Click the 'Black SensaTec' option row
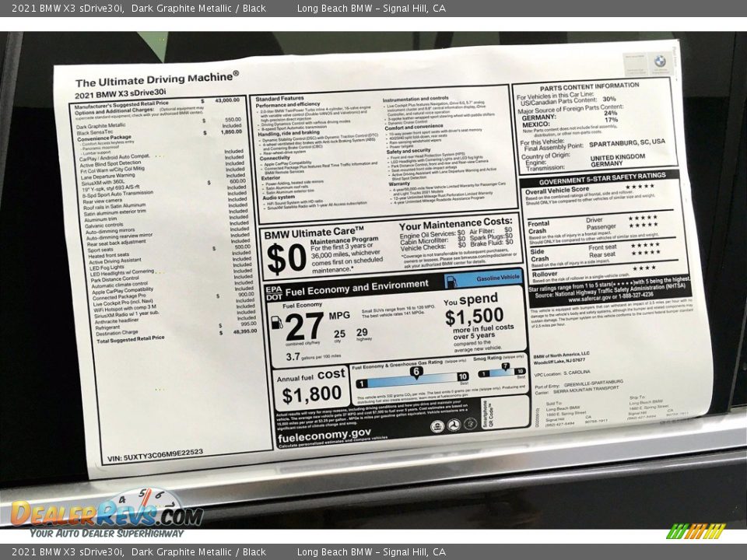Viewport: 747px width, 560px height. click(95, 132)
